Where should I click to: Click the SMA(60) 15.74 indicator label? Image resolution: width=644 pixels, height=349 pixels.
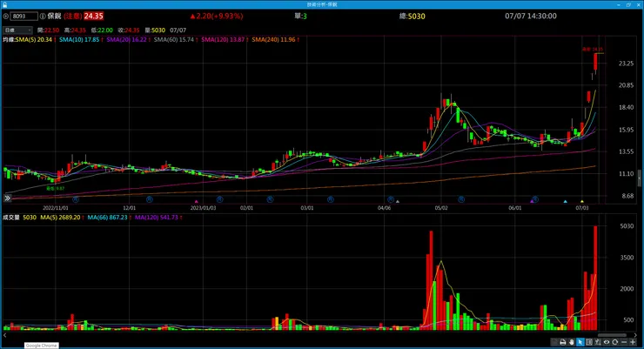point(174,40)
